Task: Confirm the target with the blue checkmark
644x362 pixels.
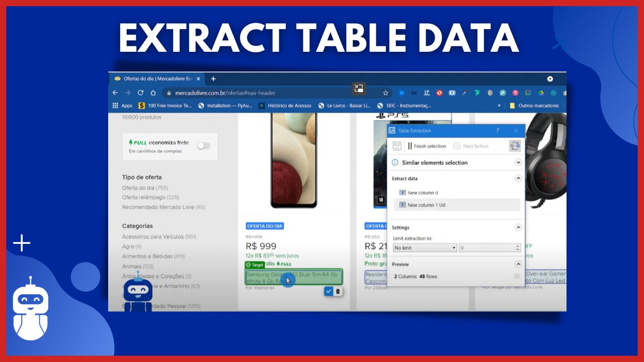Action: coord(329,291)
